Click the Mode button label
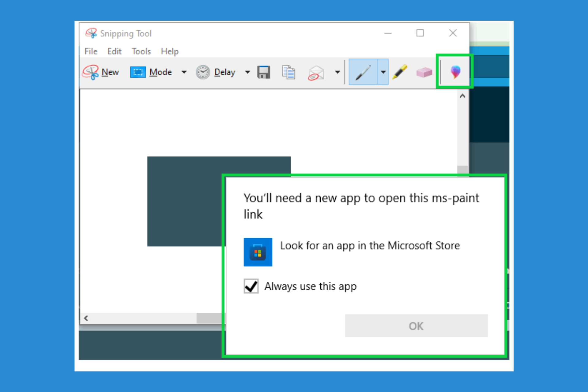588x392 pixels. pos(160,72)
